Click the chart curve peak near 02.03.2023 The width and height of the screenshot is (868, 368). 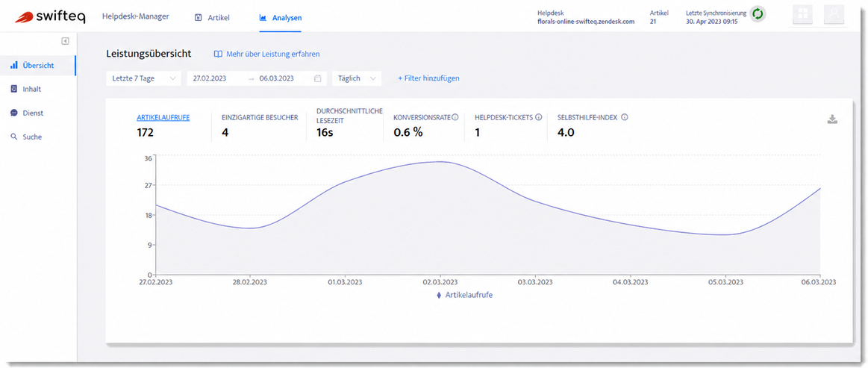pyautogui.click(x=440, y=161)
